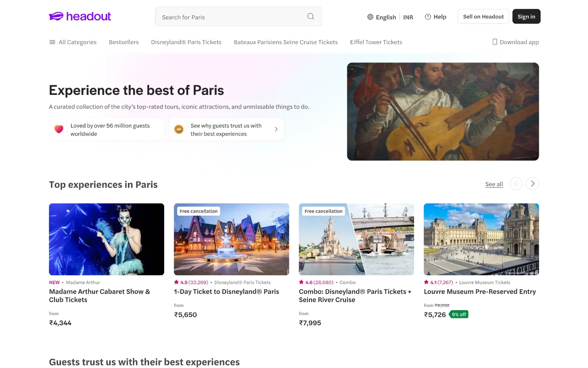The image size is (588, 368).
Task: Click the Download app phone icon
Action: [x=495, y=42]
